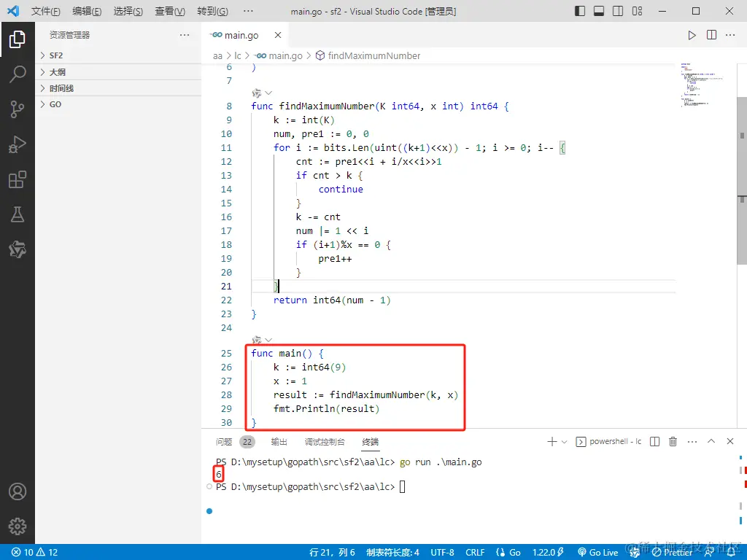Open the new terminal profile dropdown
Viewport: 747px width, 560px height.
click(x=564, y=442)
